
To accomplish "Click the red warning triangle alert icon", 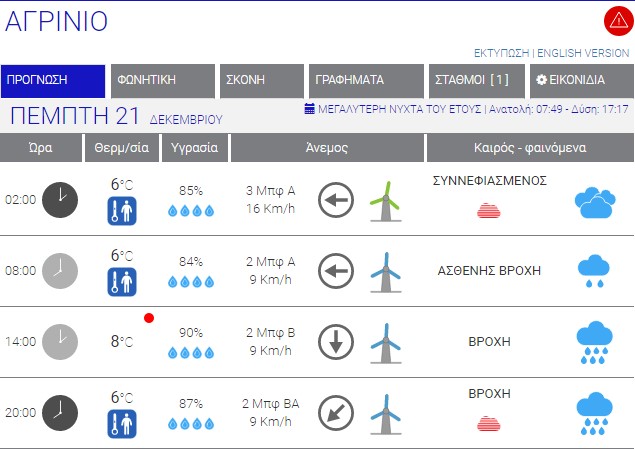I will point(618,21).
